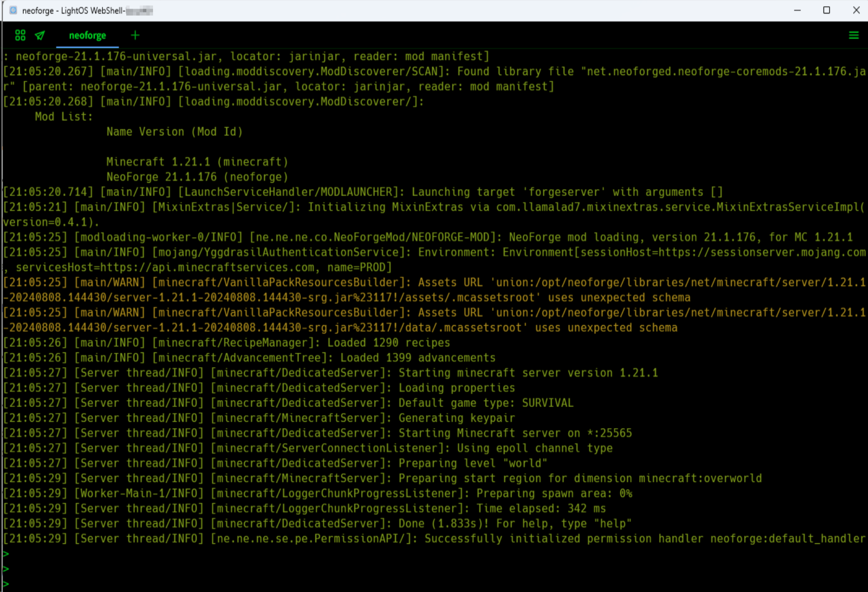Viewport: 868px width, 592px height.
Task: Click the first WARN line mentioning assets/.mcassetsroot
Action: tap(434, 290)
